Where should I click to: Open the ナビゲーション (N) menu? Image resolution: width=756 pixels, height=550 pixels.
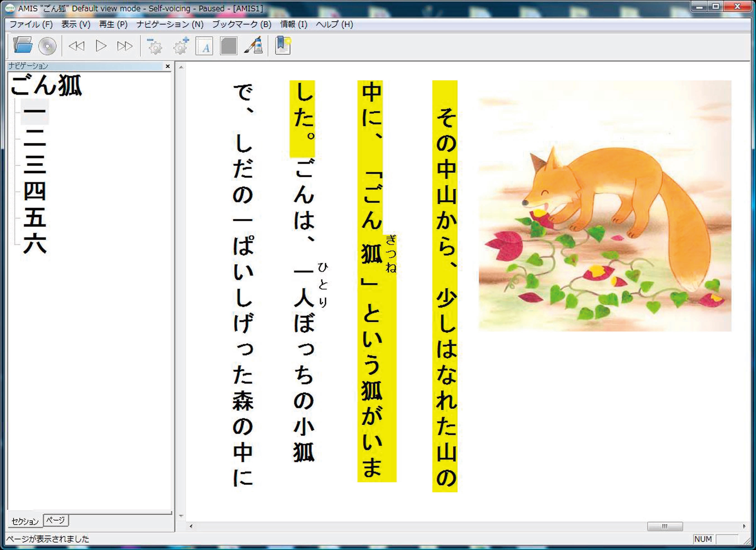point(170,24)
